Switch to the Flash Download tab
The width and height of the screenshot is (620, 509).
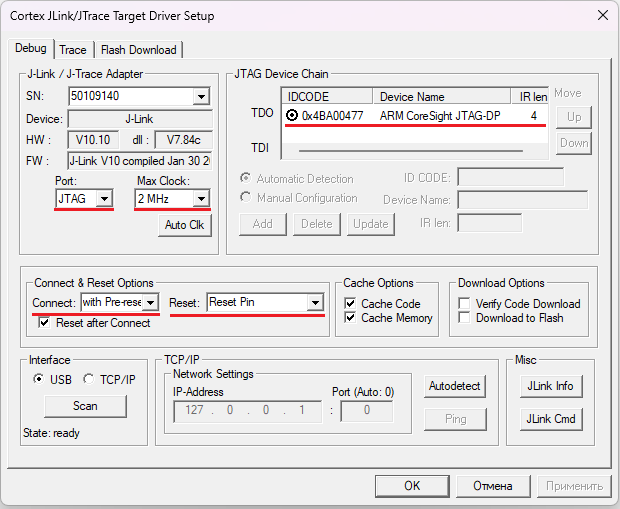[138, 50]
